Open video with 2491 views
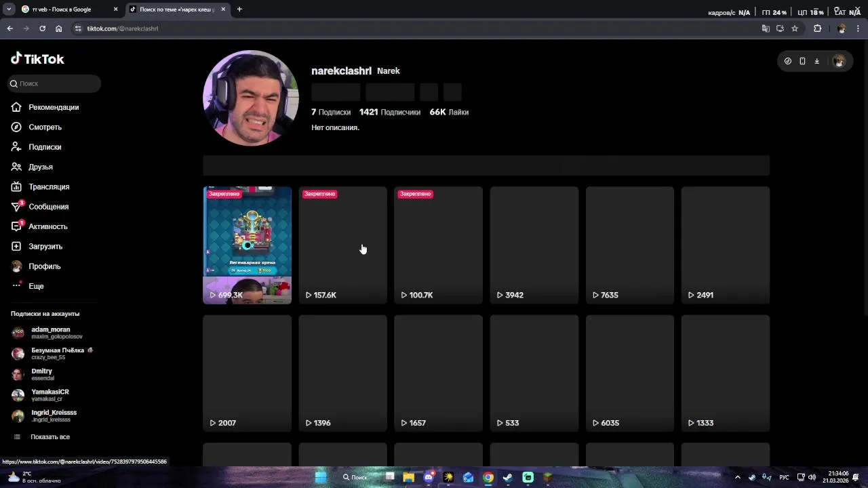Screen dimensions: 868x488 pos(726,245)
